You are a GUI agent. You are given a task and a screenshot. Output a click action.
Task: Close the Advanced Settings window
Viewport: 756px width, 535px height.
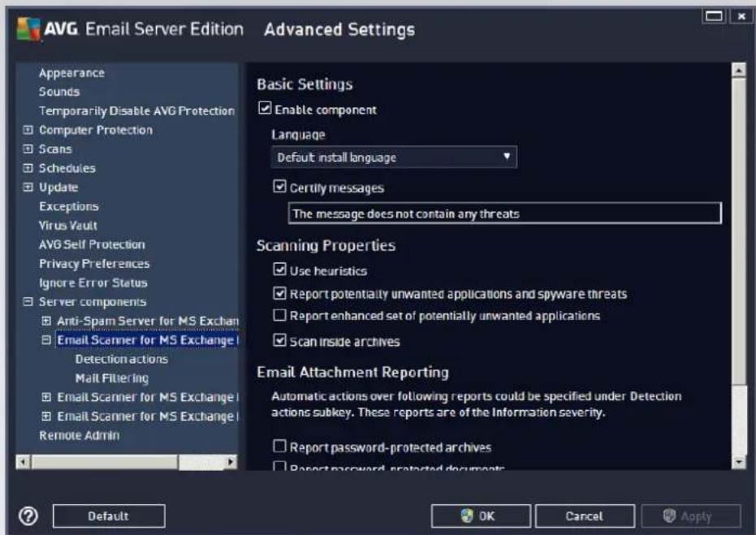[741, 16]
